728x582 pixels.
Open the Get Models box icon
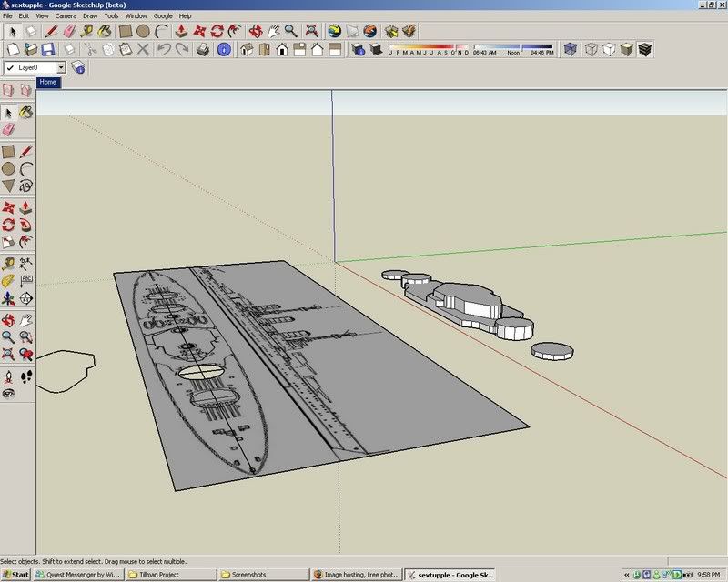(x=391, y=32)
